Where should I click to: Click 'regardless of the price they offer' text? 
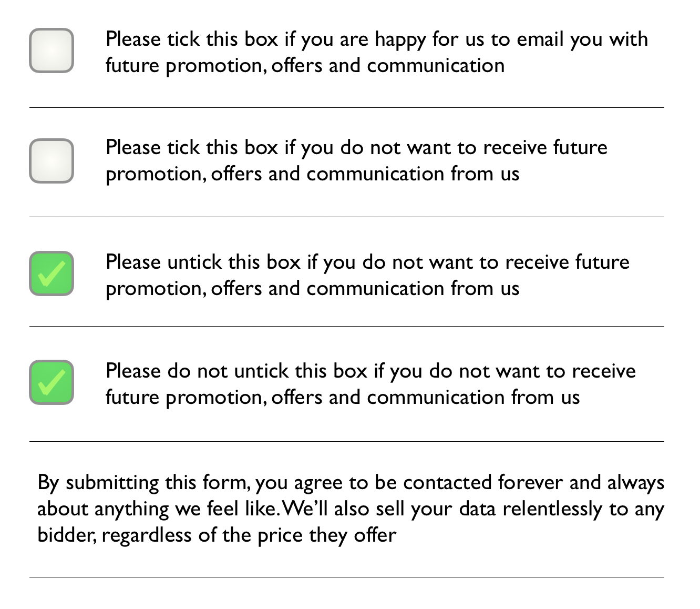coord(249,535)
